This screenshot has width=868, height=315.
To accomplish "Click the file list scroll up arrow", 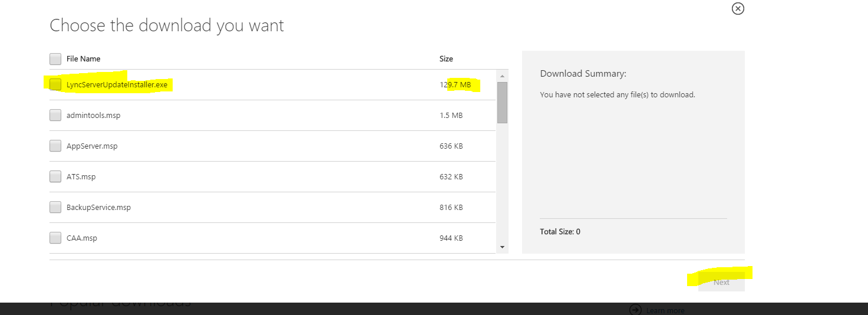I will pos(502,76).
